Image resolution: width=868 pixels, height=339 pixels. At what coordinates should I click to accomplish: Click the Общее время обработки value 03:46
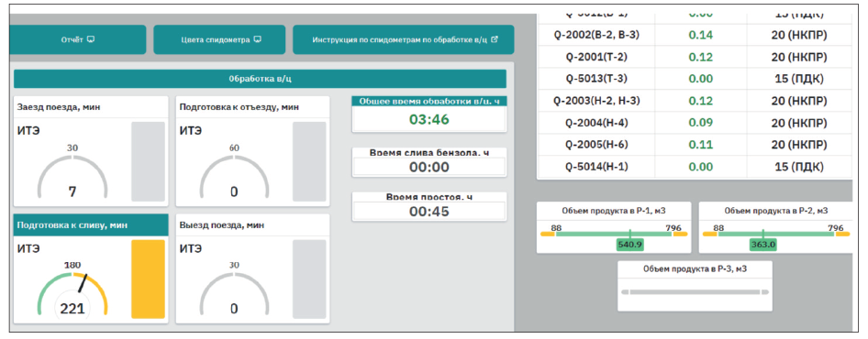coord(429,119)
